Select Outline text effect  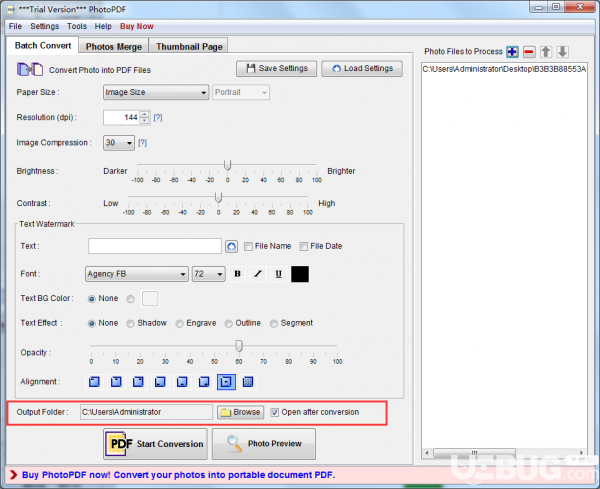pyautogui.click(x=228, y=324)
